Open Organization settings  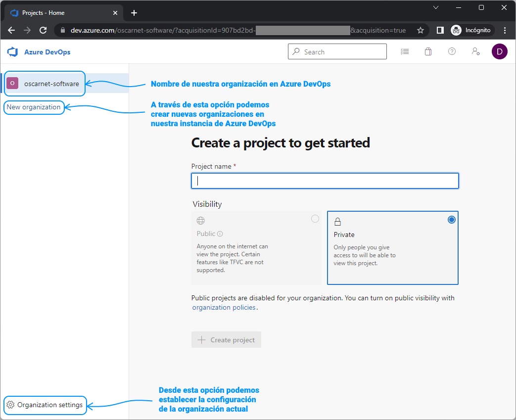(46, 405)
